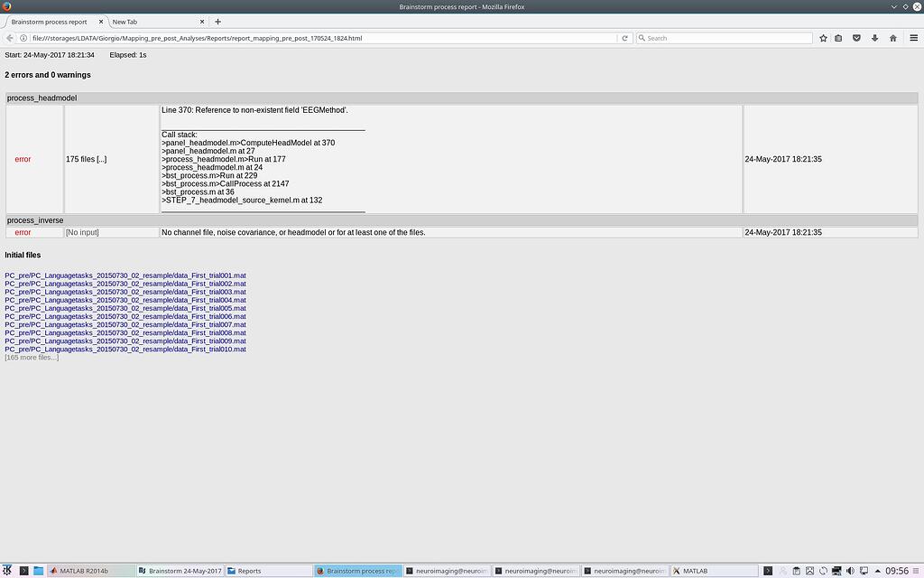Launch the terminal from the taskbar
Screen dimensions: 924x578
24,570
